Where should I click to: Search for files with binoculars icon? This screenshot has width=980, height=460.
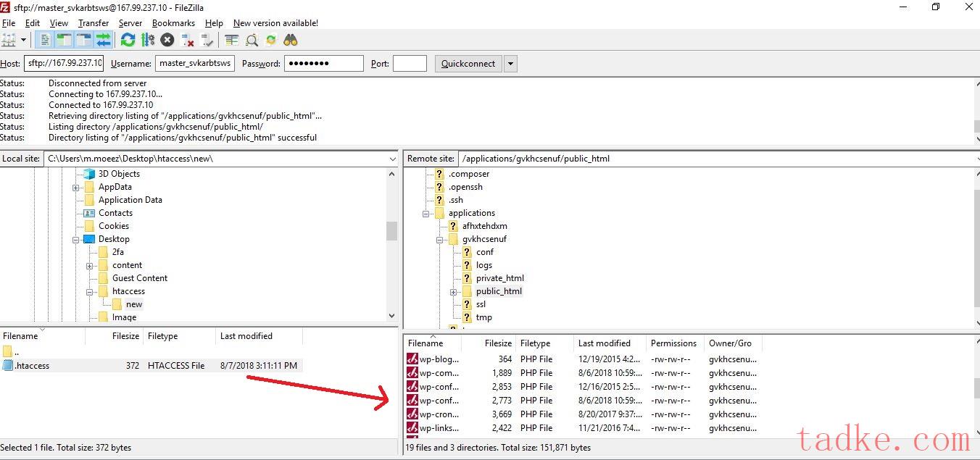point(291,40)
